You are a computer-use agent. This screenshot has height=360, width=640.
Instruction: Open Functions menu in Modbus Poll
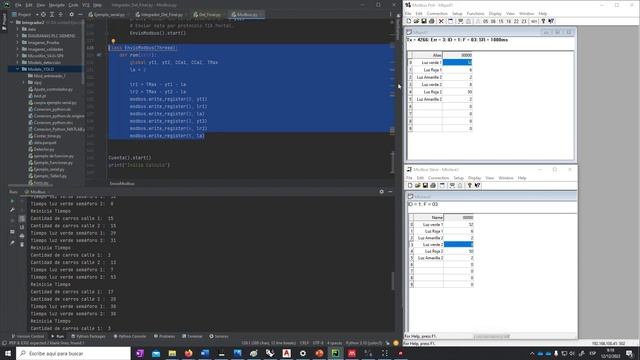[476, 13]
